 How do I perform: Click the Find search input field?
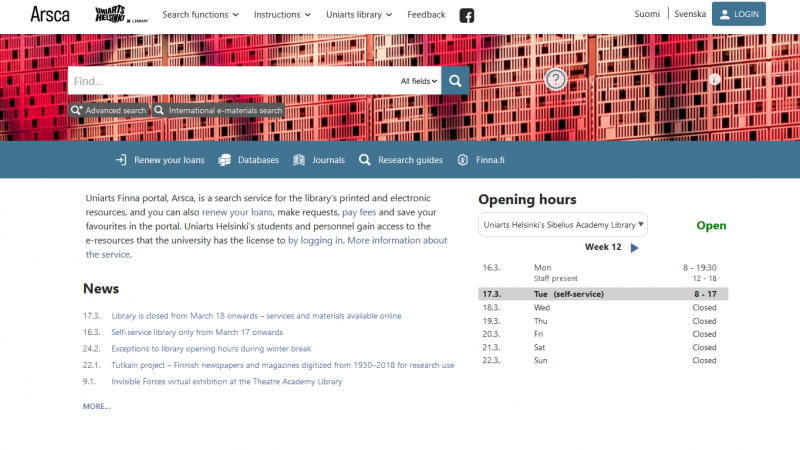(230, 81)
